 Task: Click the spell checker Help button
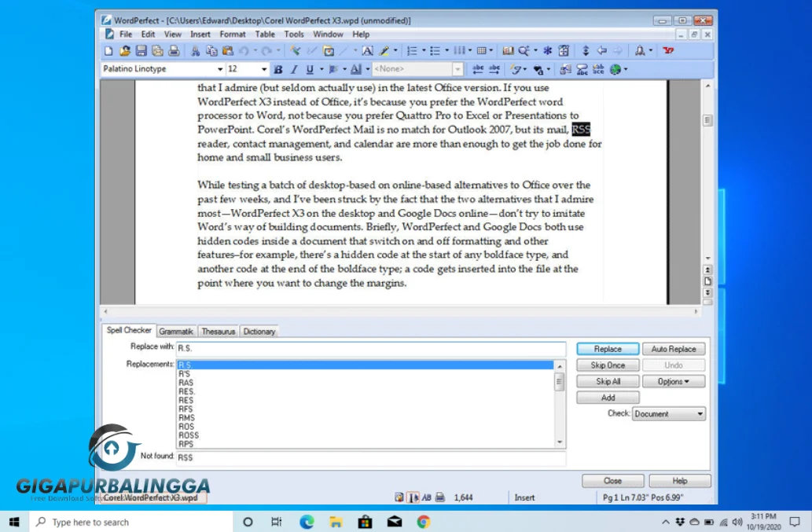click(x=679, y=481)
